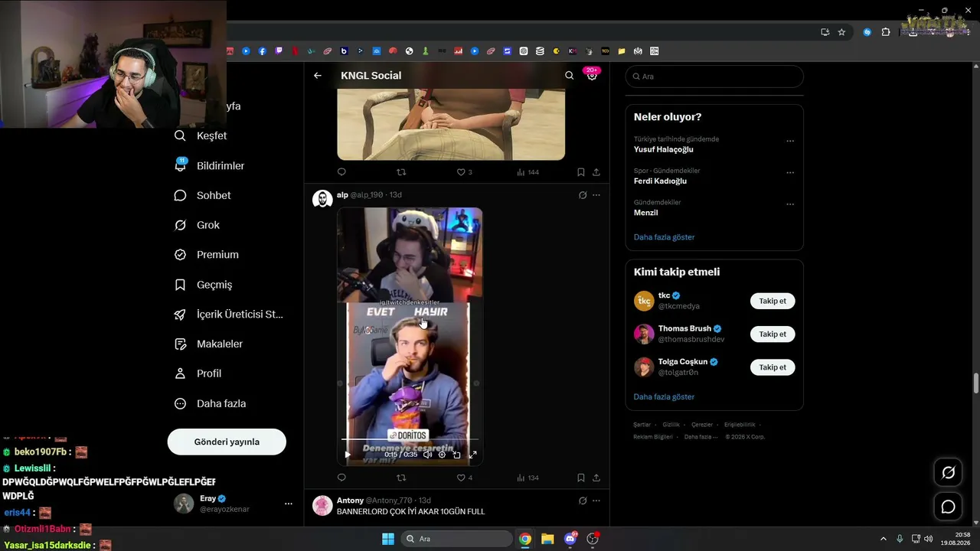Open the floating messages chat button

[x=948, y=507]
